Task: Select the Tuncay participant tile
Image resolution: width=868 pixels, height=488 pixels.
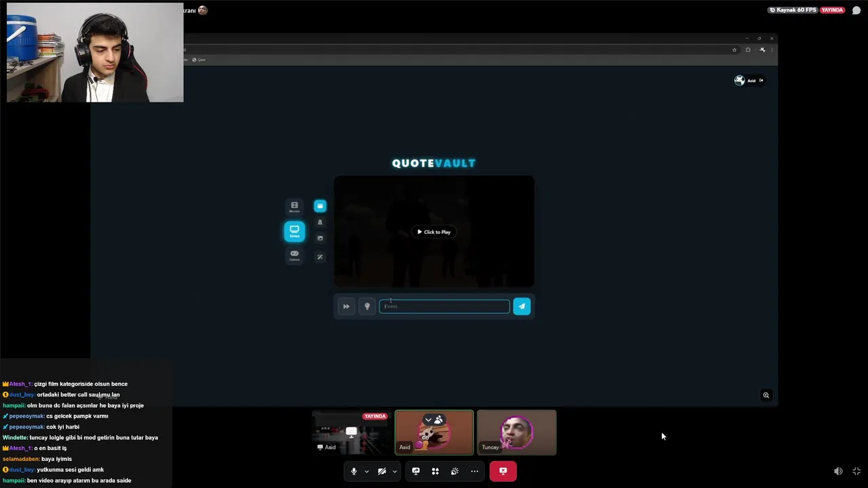Action: (517, 432)
